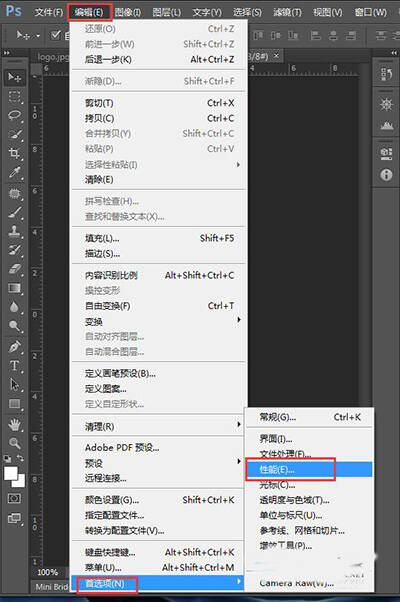400x602 pixels.
Task: Open the Info panel icon
Action: [386, 175]
